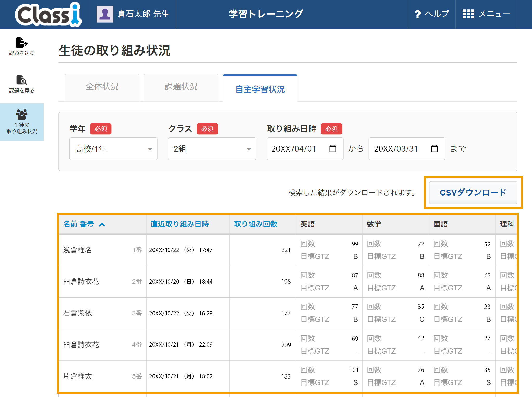Click attempt count 198

(x=286, y=282)
